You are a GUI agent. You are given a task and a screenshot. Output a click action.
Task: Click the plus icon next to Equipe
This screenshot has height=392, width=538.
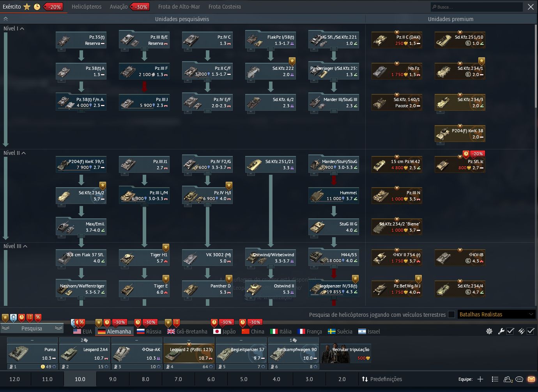[480, 379]
